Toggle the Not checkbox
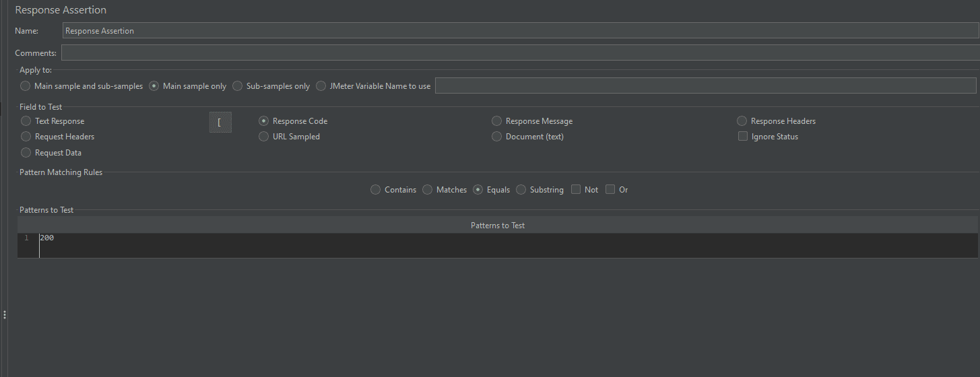 pyautogui.click(x=576, y=190)
